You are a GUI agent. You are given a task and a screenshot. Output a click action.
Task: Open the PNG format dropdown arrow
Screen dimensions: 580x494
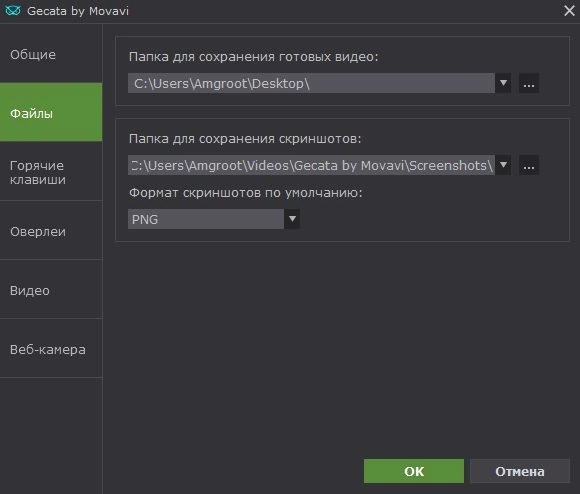click(292, 219)
